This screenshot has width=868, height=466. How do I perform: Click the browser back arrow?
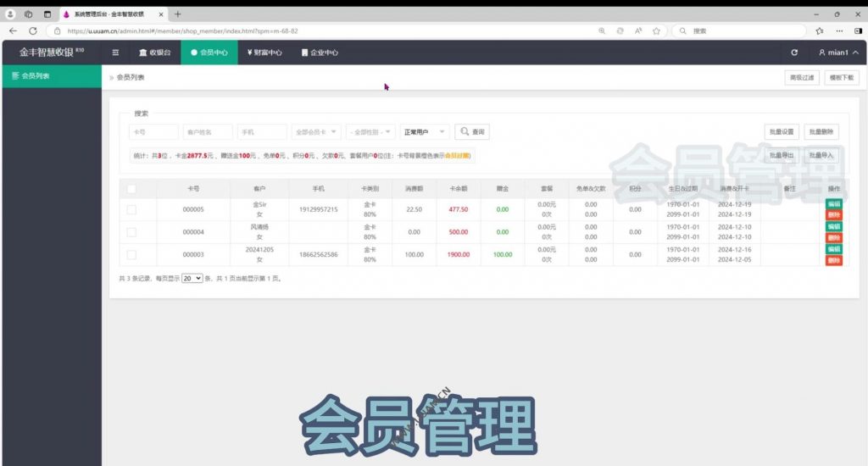[13, 31]
